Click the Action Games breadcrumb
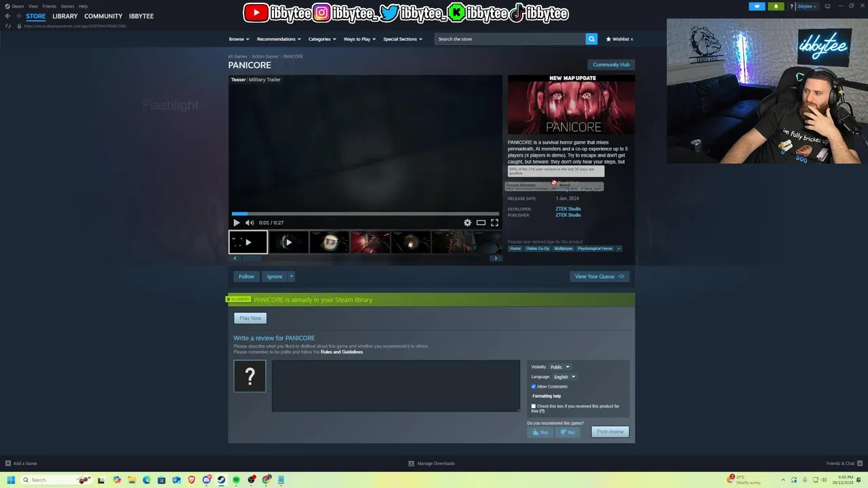 (265, 56)
